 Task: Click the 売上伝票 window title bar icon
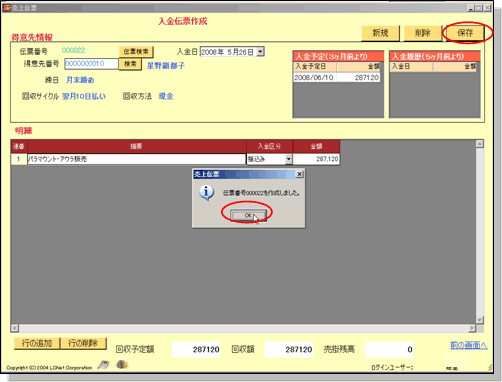7,8
